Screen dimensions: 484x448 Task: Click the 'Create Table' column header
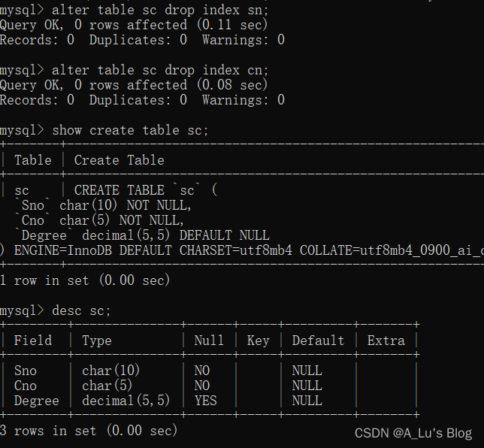(x=119, y=160)
